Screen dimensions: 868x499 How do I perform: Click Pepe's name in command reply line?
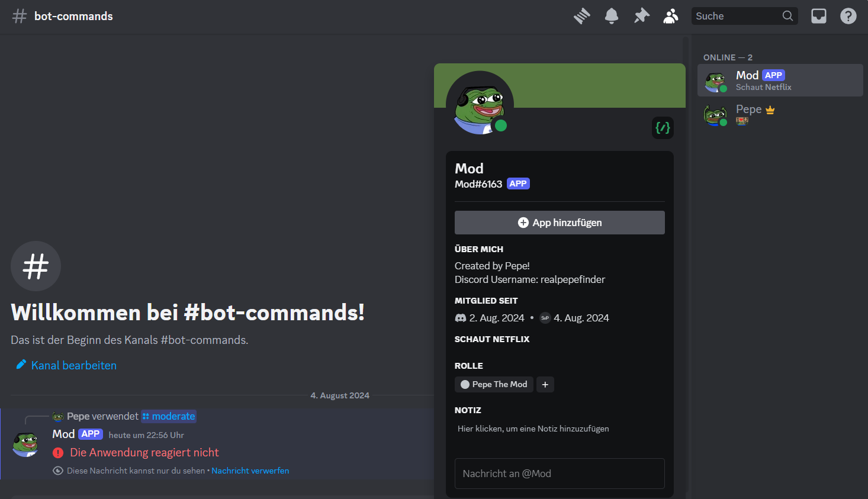tap(78, 417)
